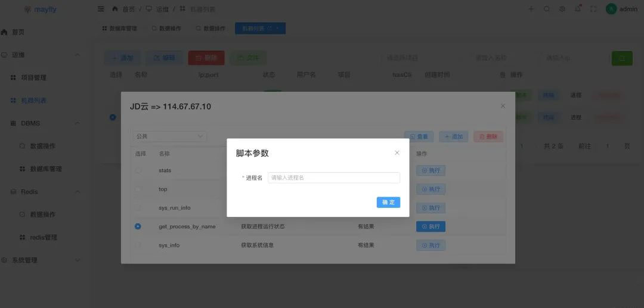Click the search magnifier icon in header
The width and height of the screenshot is (644, 308).
[x=547, y=9]
